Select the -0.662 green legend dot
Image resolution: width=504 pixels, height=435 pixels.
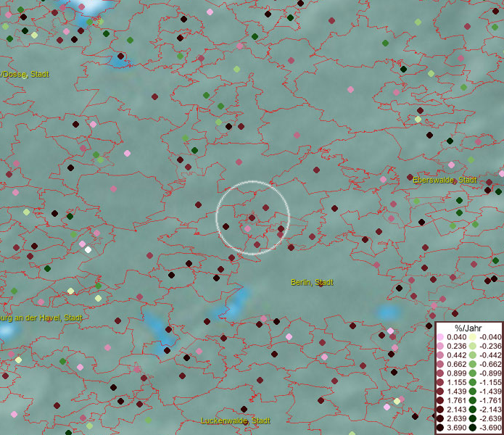tap(473, 365)
